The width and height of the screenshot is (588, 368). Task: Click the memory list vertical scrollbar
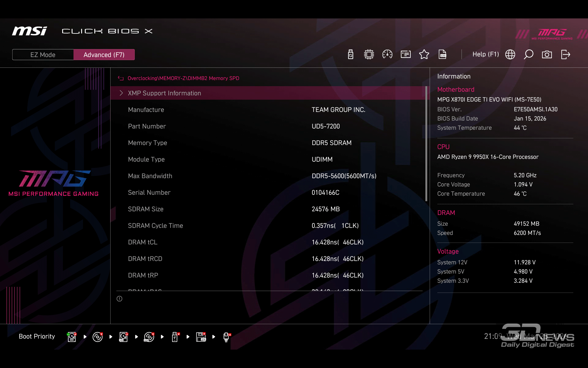coord(426,144)
